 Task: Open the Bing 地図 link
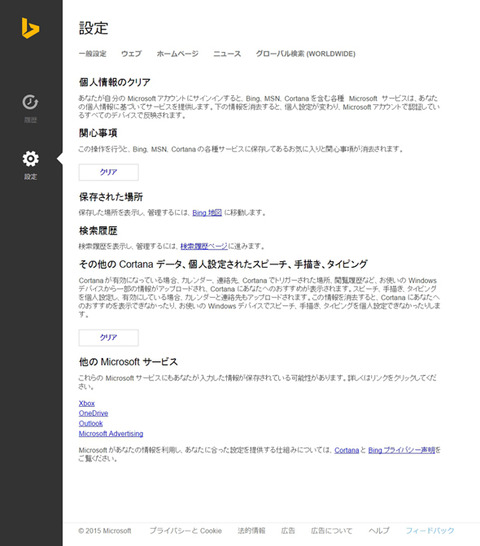coord(207,212)
